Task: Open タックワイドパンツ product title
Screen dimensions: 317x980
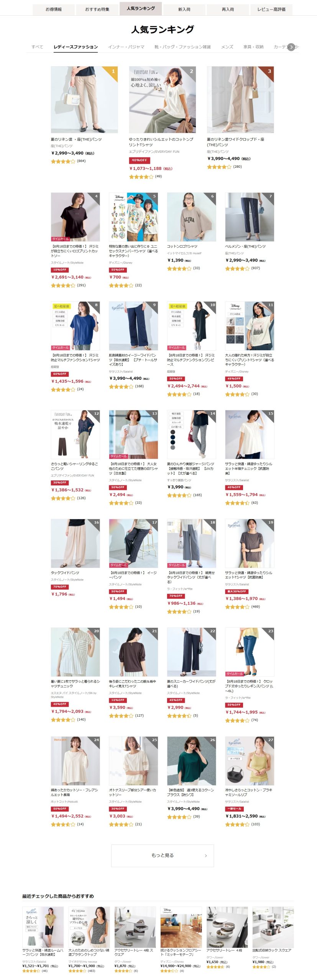Action: 65,573
